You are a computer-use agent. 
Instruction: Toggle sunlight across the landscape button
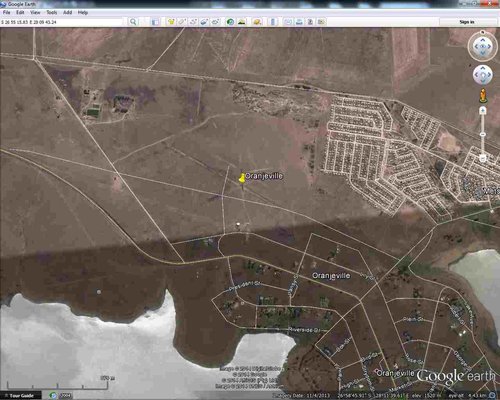click(x=242, y=22)
